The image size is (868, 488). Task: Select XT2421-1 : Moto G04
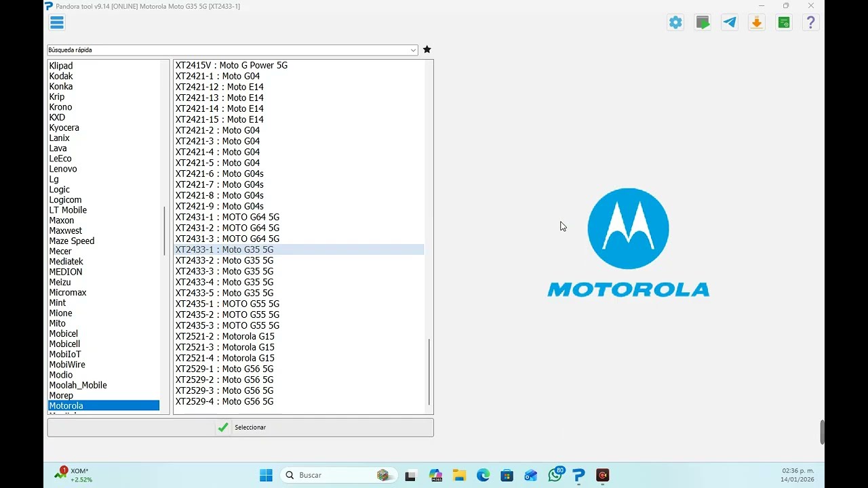point(218,76)
